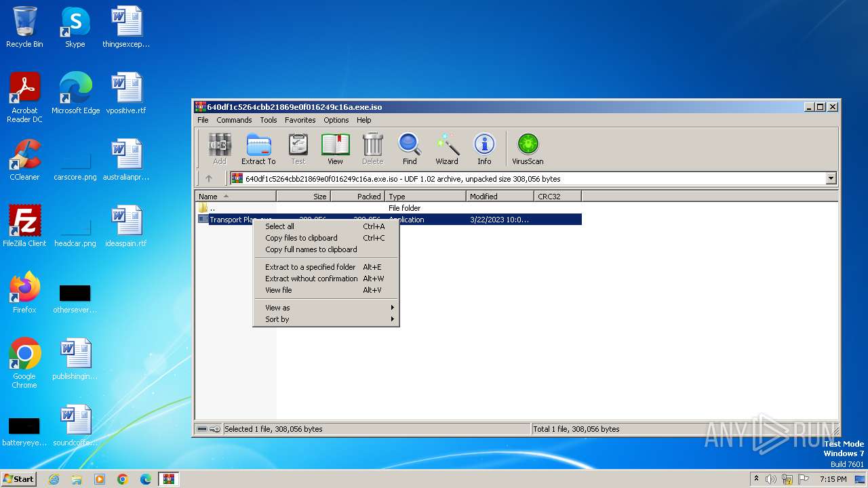Sort by the Type column header

[425, 197]
